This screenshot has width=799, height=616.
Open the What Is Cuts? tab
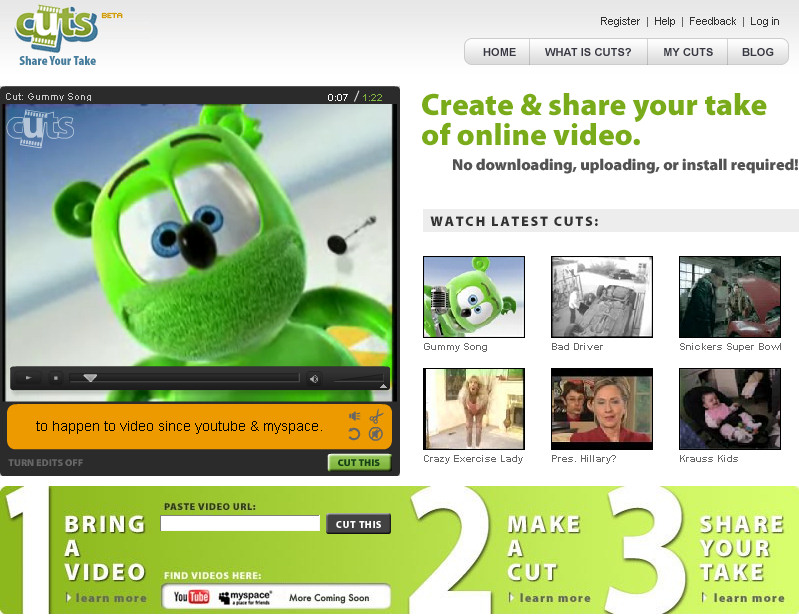[x=588, y=52]
